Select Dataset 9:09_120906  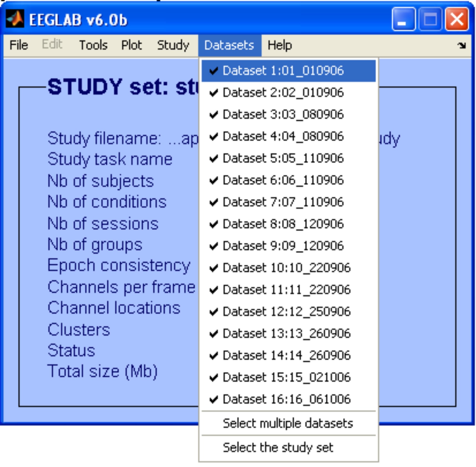(288, 246)
